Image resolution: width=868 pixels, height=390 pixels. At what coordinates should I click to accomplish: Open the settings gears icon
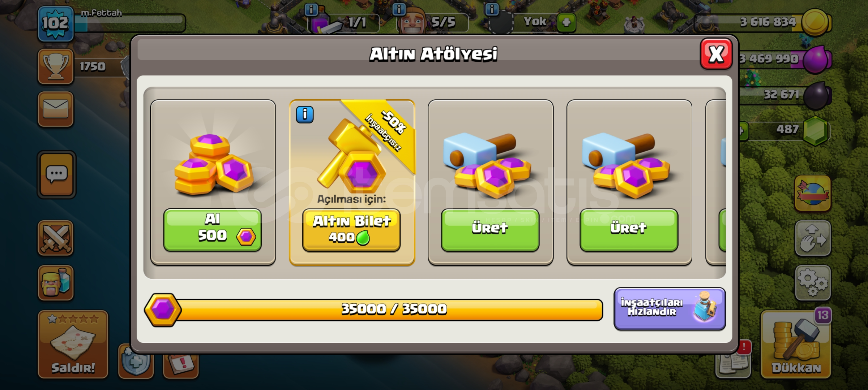813,283
